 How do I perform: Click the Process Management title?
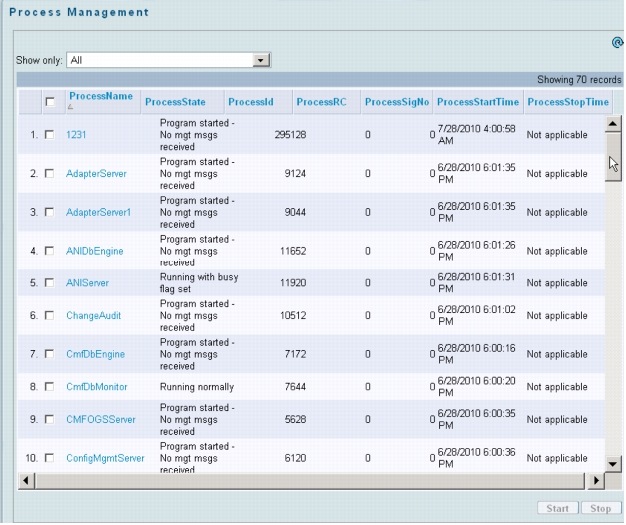79,12
